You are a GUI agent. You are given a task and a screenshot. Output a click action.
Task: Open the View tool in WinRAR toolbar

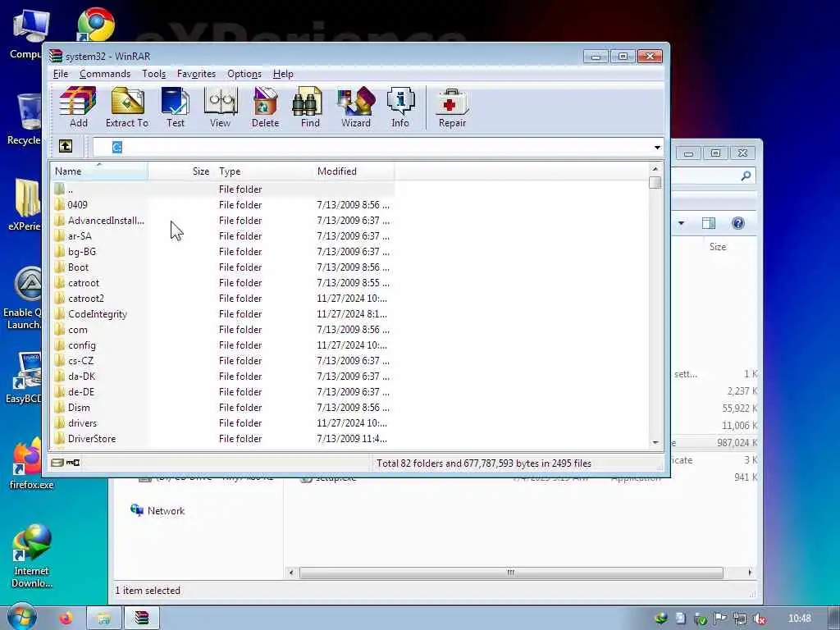(220, 107)
